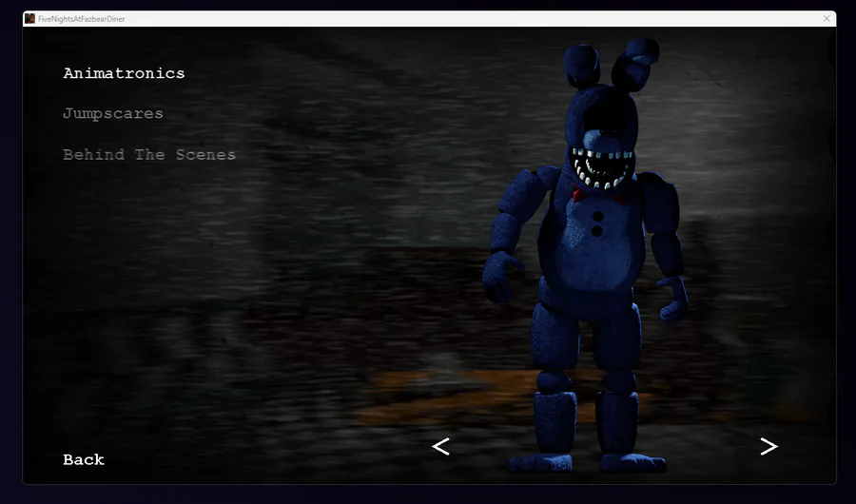Viewport: 856px width, 504px height.
Task: Show next animatronic with right arrow
Action: (x=768, y=447)
